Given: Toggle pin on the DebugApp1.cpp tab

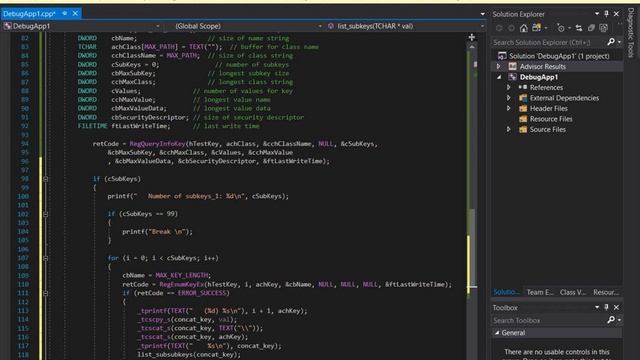Looking at the screenshot, I should click(x=64, y=13).
